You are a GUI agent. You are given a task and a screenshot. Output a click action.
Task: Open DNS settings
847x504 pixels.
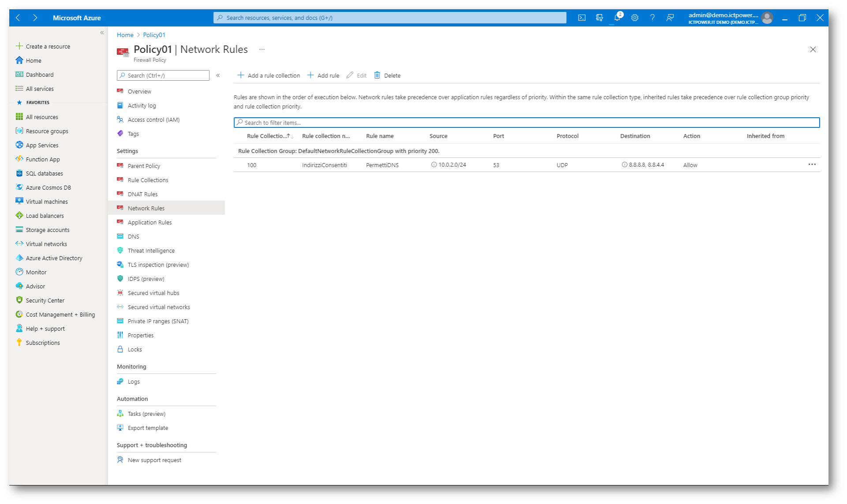pos(134,236)
